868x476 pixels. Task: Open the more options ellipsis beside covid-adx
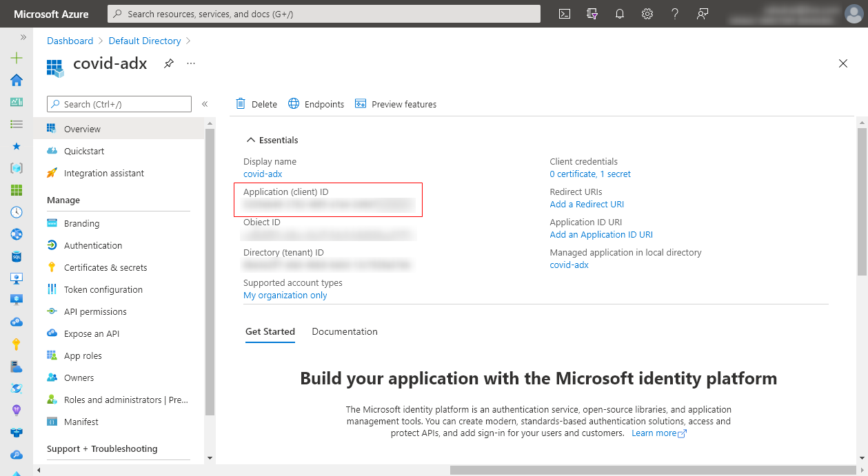click(191, 63)
